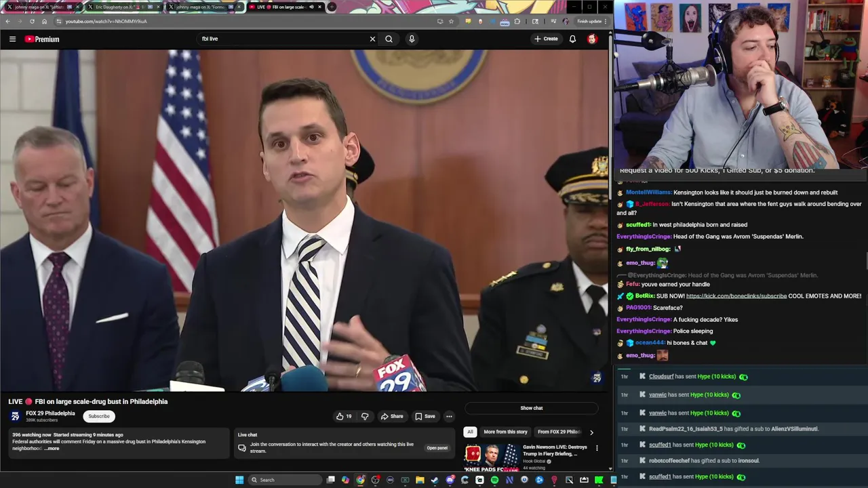Open Gavin Newsom LIVE video title

[555, 450]
